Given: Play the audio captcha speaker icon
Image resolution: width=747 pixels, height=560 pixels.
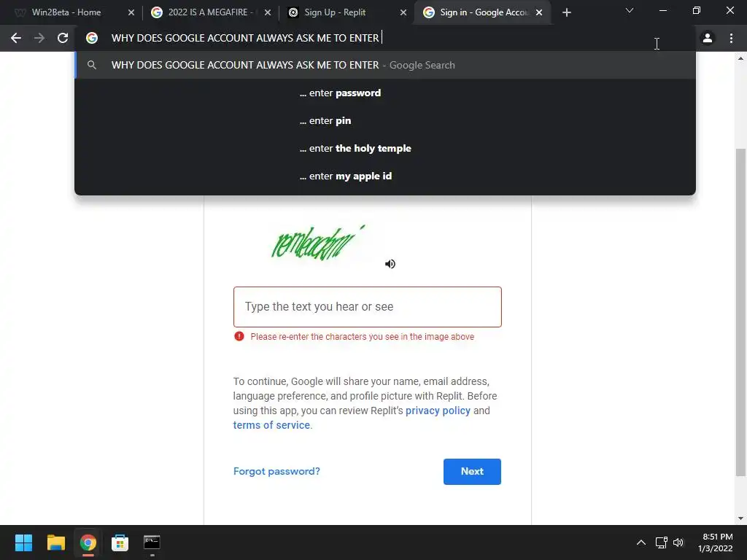Looking at the screenshot, I should tap(390, 264).
